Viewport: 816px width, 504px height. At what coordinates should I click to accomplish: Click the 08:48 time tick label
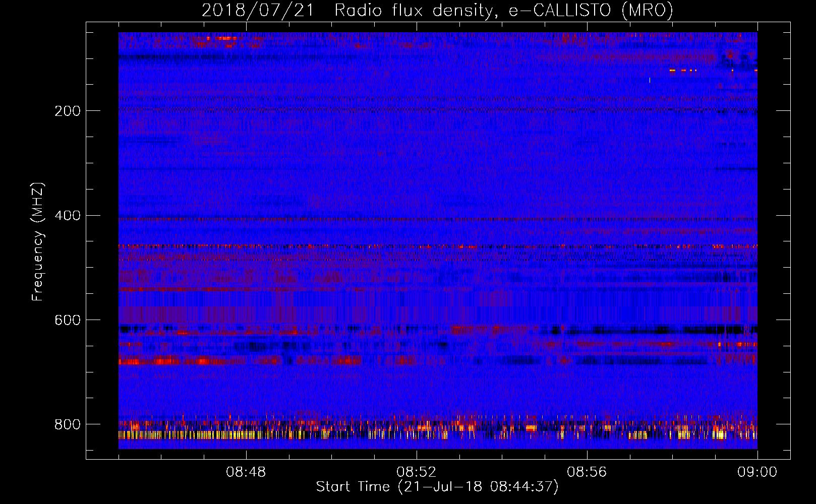pos(246,472)
